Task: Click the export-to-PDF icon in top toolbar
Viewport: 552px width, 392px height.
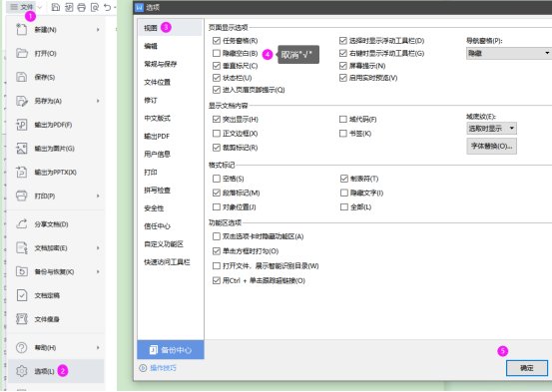Action: tap(69, 7)
